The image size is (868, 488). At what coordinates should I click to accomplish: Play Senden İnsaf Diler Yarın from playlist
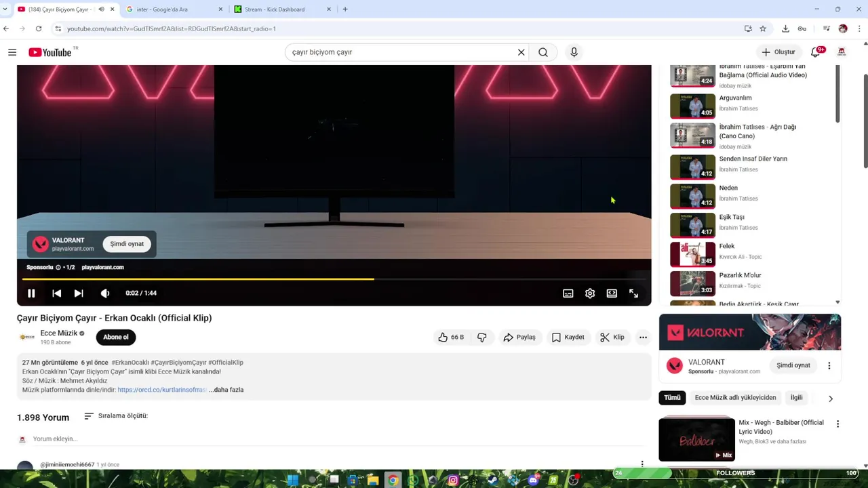point(752,167)
